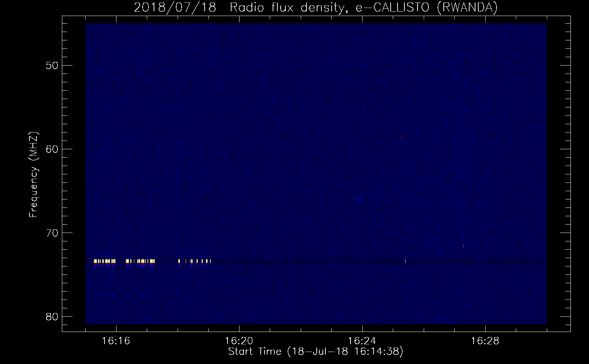
Task: Click the 16:28 time tick label
Action: [485, 341]
